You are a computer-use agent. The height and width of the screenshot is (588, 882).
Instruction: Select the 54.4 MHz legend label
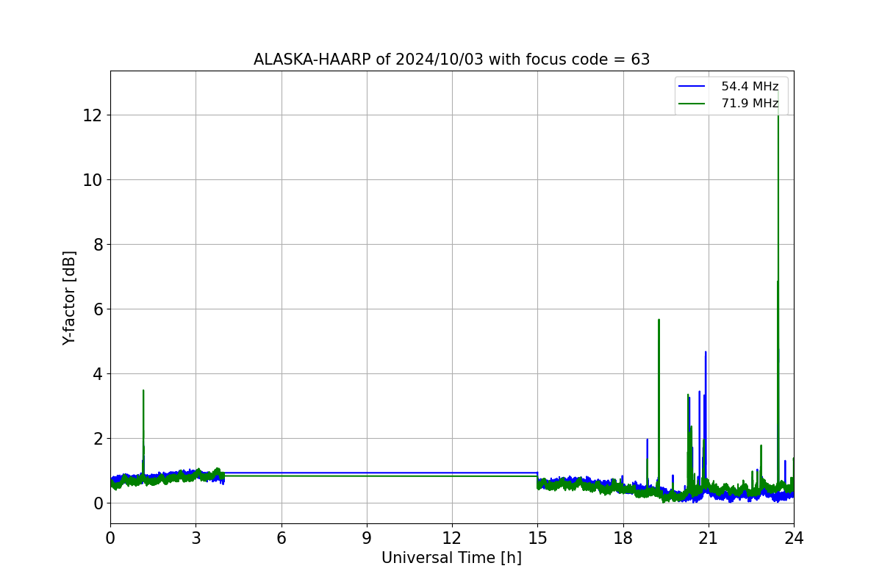[x=750, y=87]
